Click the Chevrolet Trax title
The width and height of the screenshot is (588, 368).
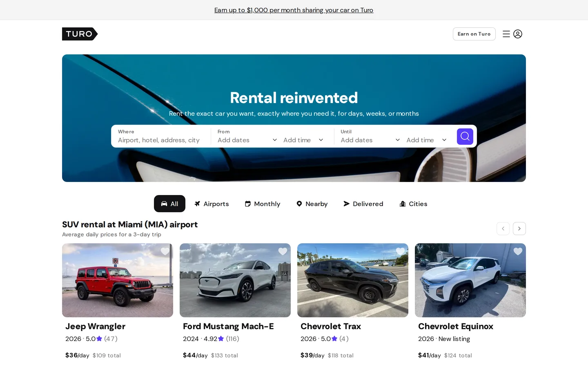[x=331, y=326]
